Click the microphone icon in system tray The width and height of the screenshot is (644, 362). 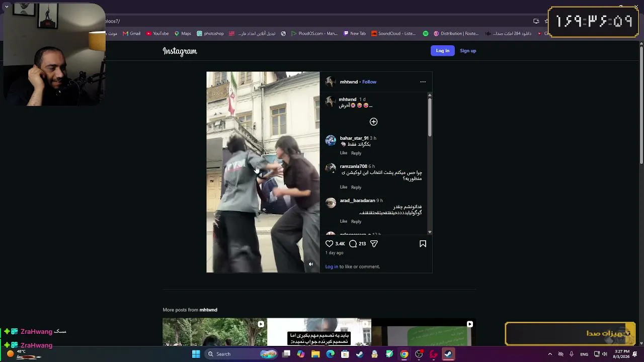tap(572, 354)
